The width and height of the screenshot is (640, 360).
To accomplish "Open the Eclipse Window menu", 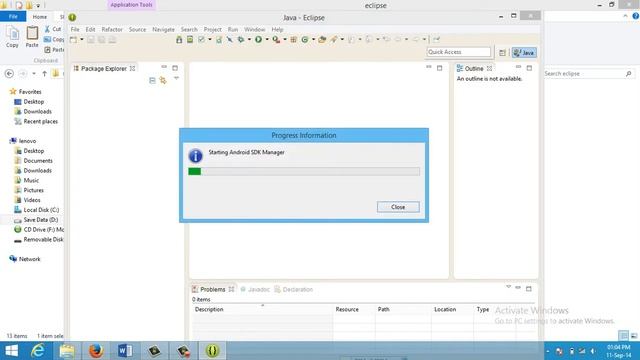I will click(x=255, y=29).
